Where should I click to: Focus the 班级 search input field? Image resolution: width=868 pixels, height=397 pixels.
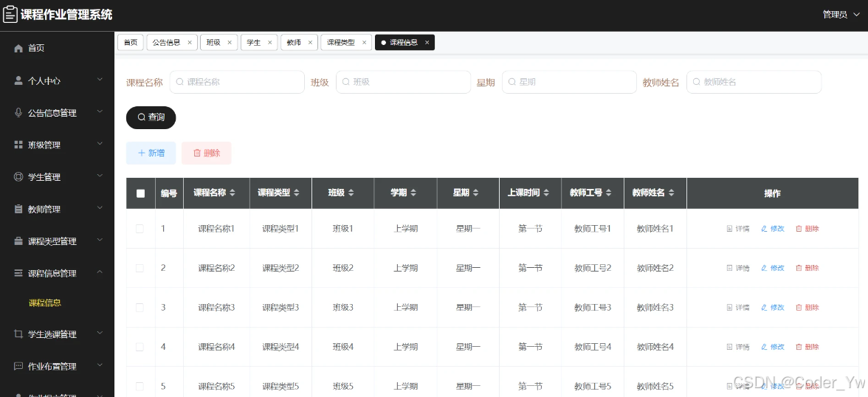pos(403,82)
